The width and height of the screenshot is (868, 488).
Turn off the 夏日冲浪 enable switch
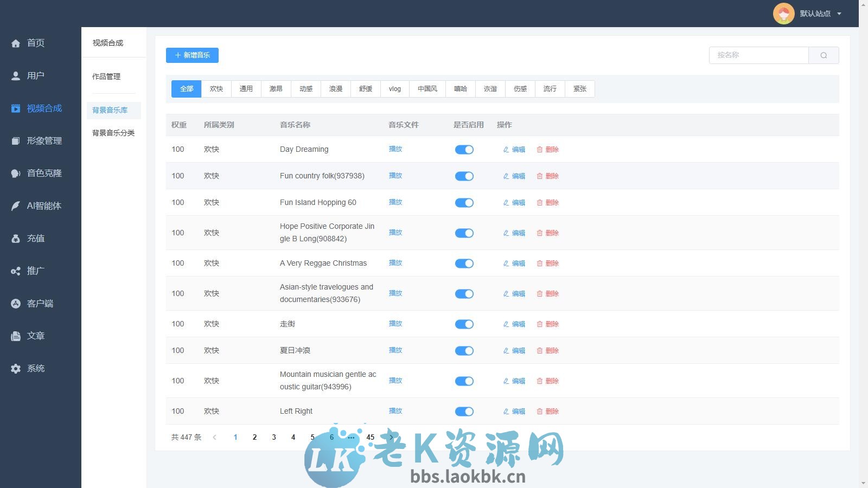point(464,350)
